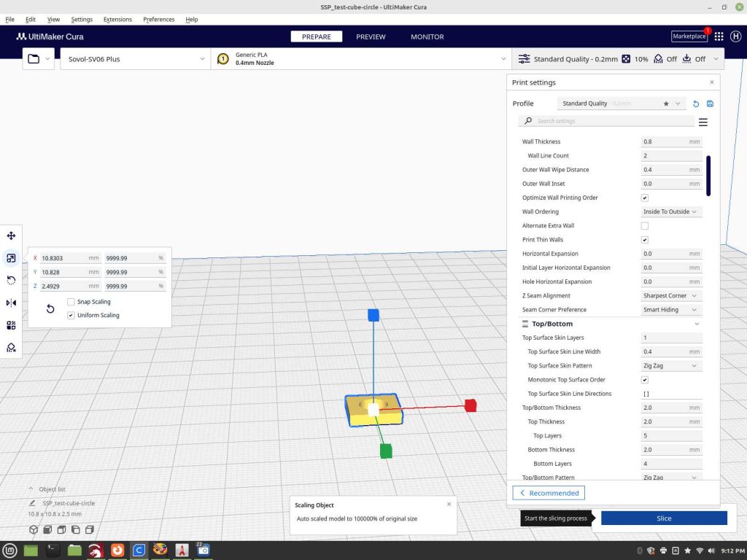Click the Wall Thickness value field

[671, 141]
